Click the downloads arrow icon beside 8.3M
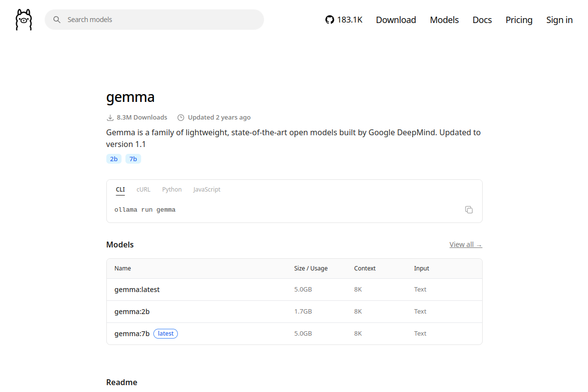This screenshot has width=588, height=392. click(x=110, y=118)
